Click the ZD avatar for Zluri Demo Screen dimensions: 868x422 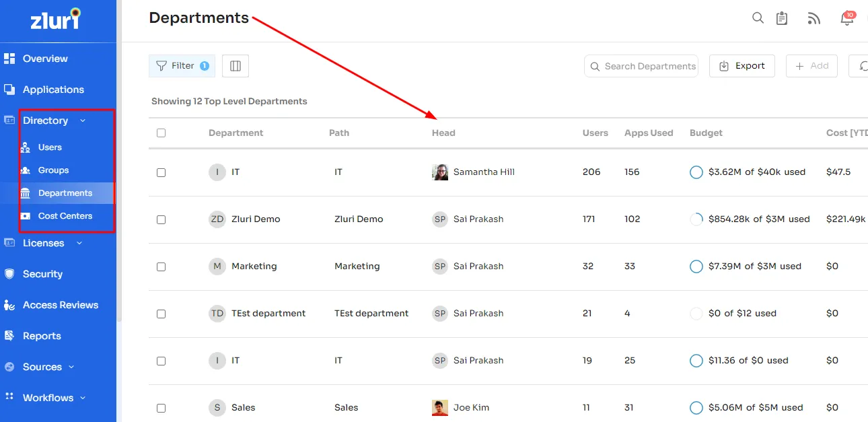pos(217,219)
